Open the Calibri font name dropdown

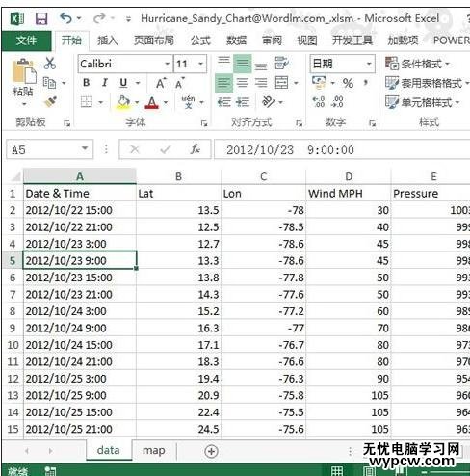167,64
